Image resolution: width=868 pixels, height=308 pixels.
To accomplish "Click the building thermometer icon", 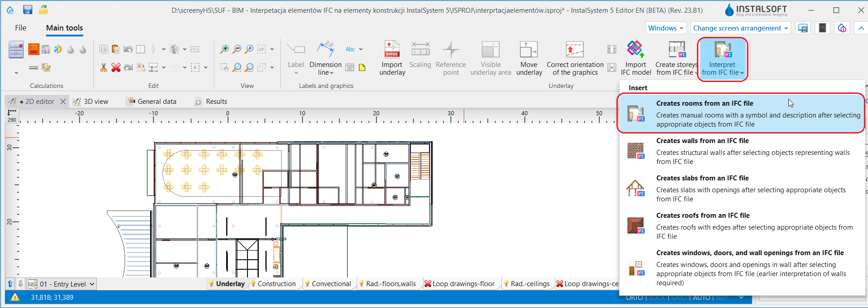I will 46,49.
